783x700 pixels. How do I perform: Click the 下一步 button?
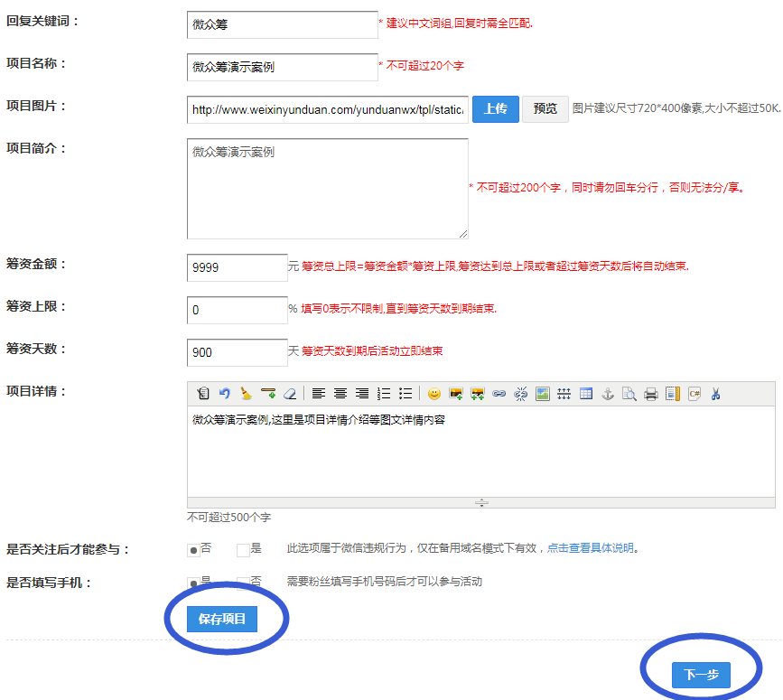click(701, 675)
